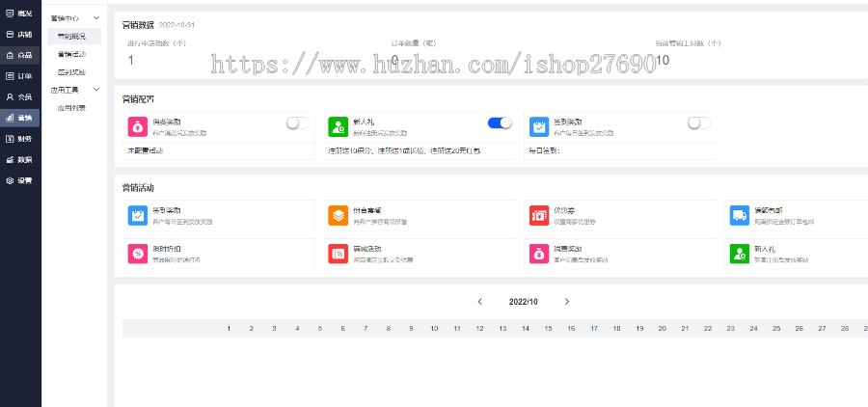The image size is (868, 407).
Task: Enable the 消费奖励 switch in 营销配置
Action: [298, 122]
